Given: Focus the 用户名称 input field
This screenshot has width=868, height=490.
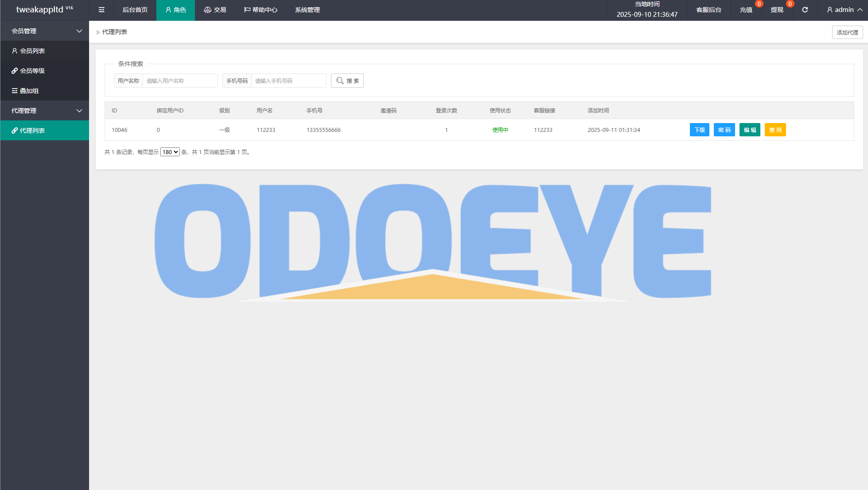Looking at the screenshot, I should [180, 81].
